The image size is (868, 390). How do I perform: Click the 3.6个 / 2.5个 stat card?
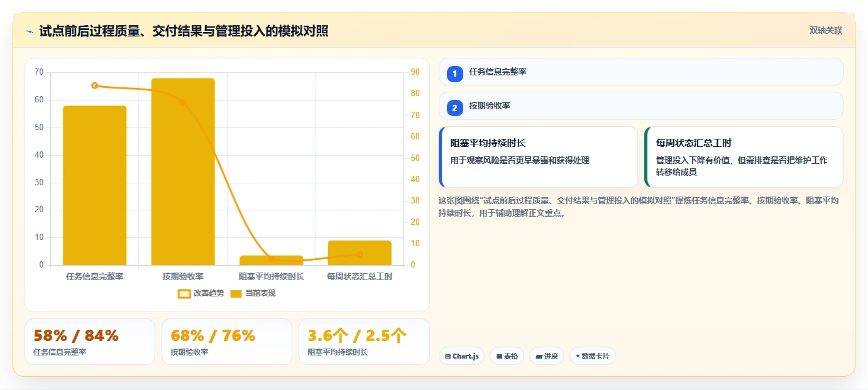tap(364, 342)
